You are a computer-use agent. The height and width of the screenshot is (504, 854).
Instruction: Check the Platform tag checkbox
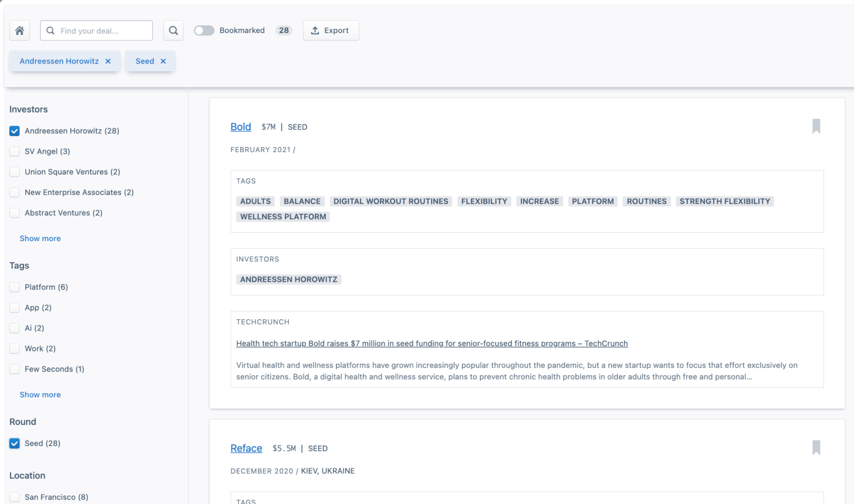click(15, 287)
